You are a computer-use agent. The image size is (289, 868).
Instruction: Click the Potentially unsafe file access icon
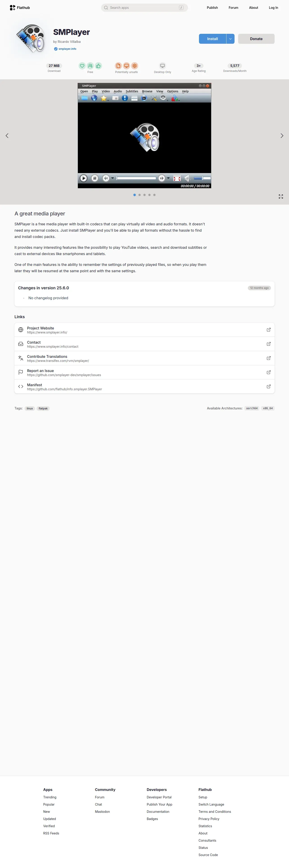coord(118,66)
